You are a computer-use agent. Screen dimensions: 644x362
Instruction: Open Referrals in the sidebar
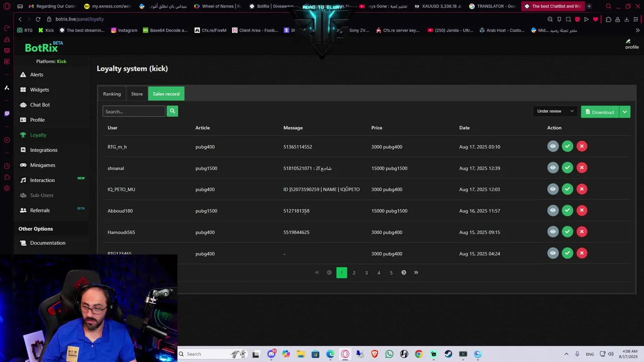[x=40, y=210]
